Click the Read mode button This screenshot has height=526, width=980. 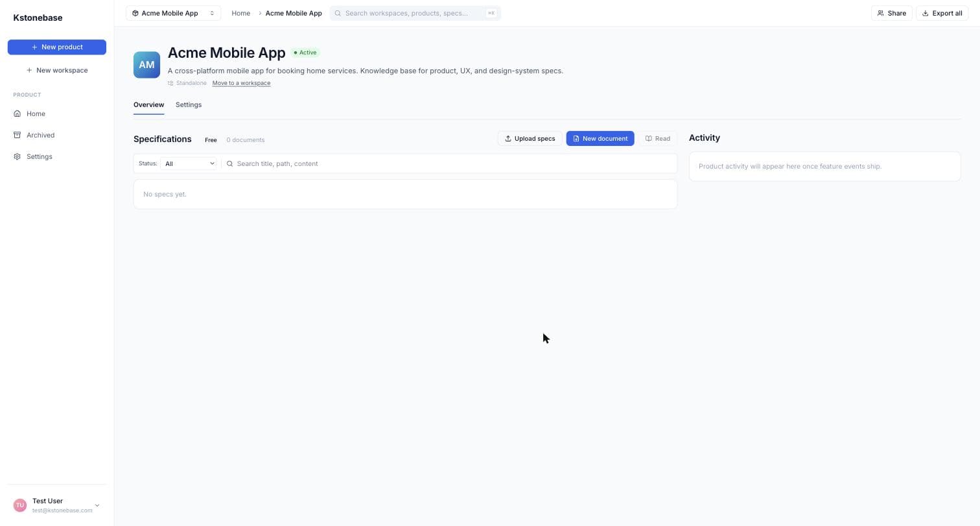[658, 138]
